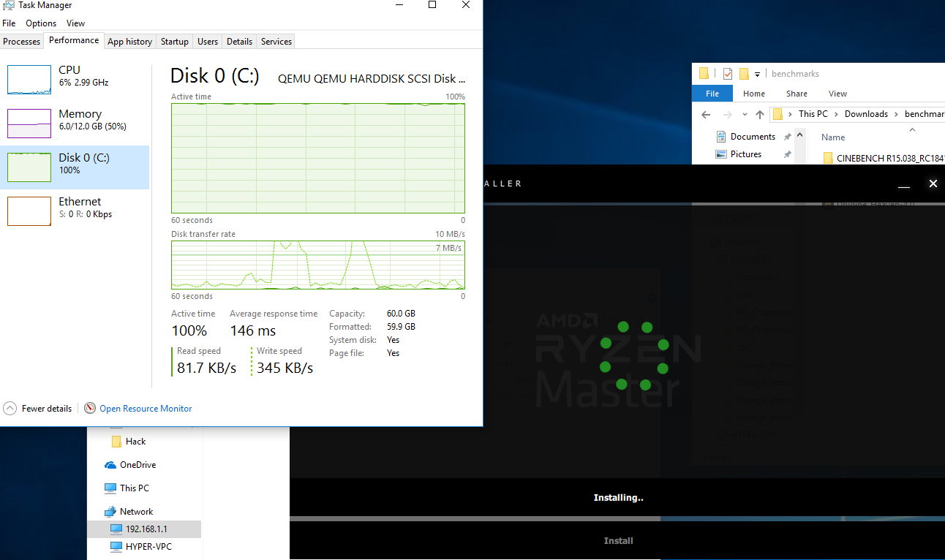
Task: Expand chevron after This PC breadcrumb
Action: point(836,114)
